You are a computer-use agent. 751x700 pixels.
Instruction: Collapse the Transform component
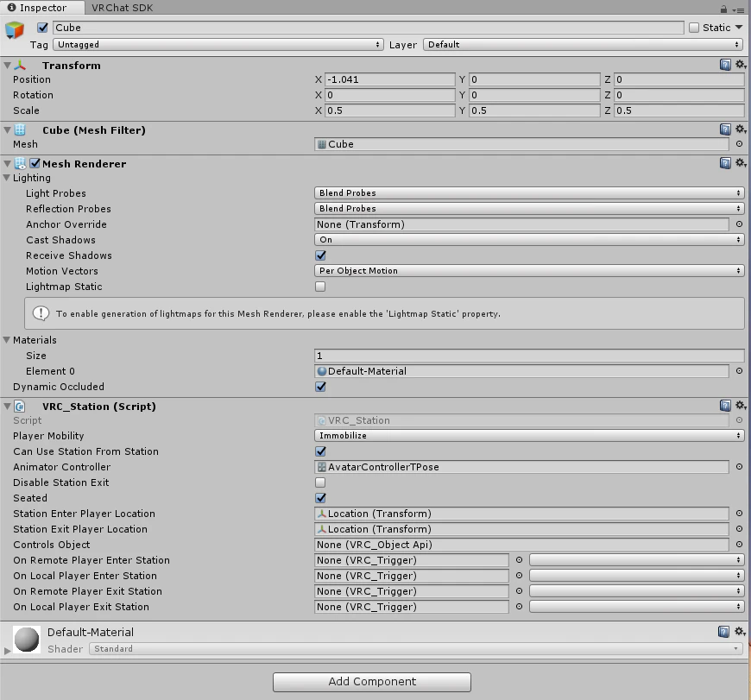[7, 65]
